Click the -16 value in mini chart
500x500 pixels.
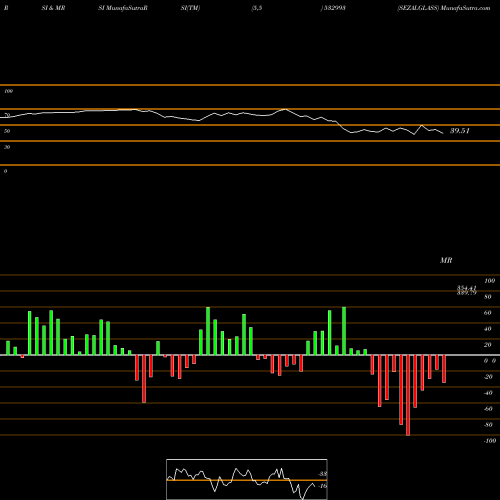[x=323, y=486]
